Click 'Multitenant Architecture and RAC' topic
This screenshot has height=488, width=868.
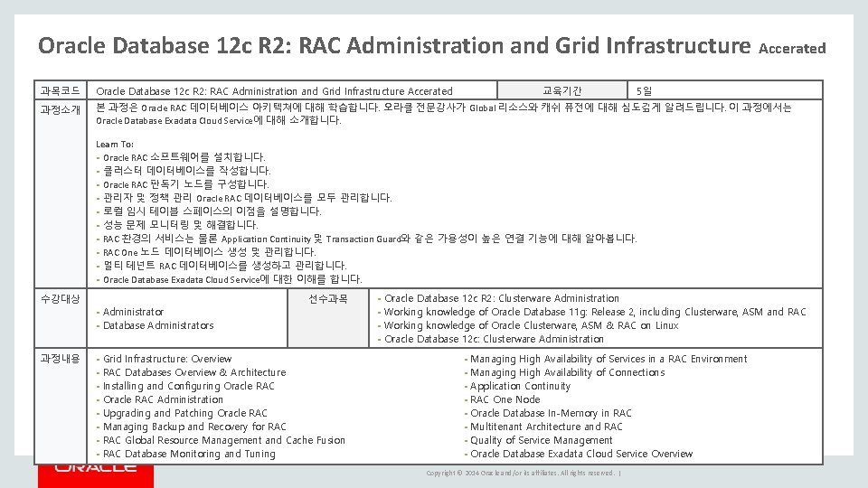(x=546, y=427)
